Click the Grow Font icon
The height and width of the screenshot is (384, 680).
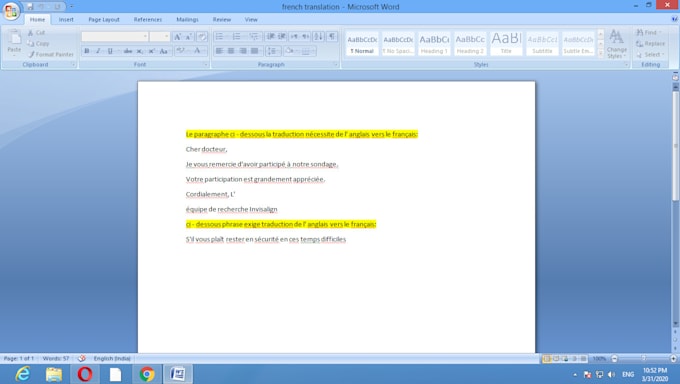(177, 37)
